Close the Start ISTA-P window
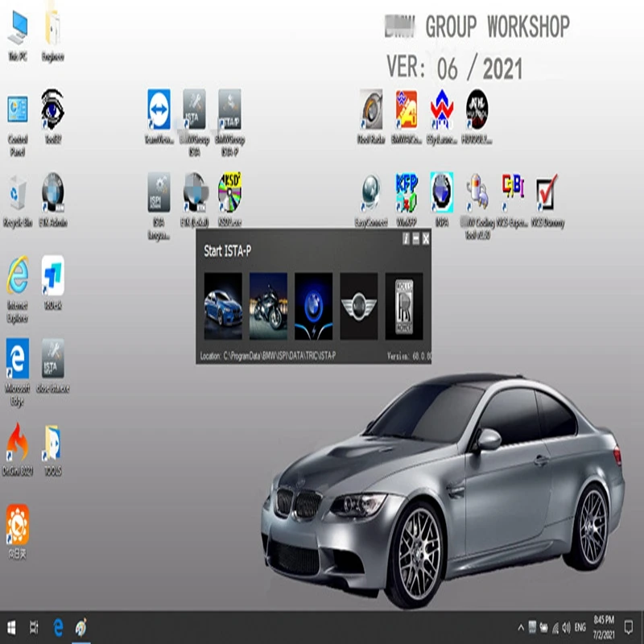This screenshot has width=644, height=644. click(x=426, y=238)
